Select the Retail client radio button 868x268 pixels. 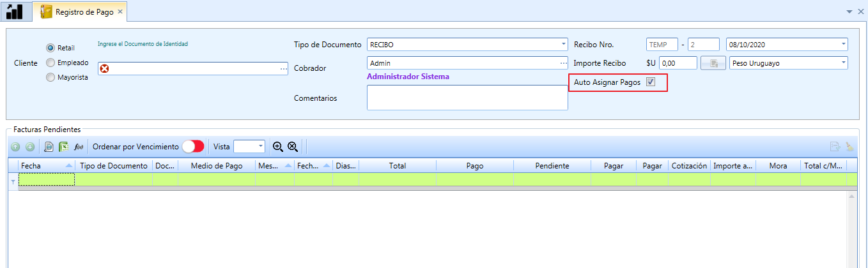click(x=50, y=48)
